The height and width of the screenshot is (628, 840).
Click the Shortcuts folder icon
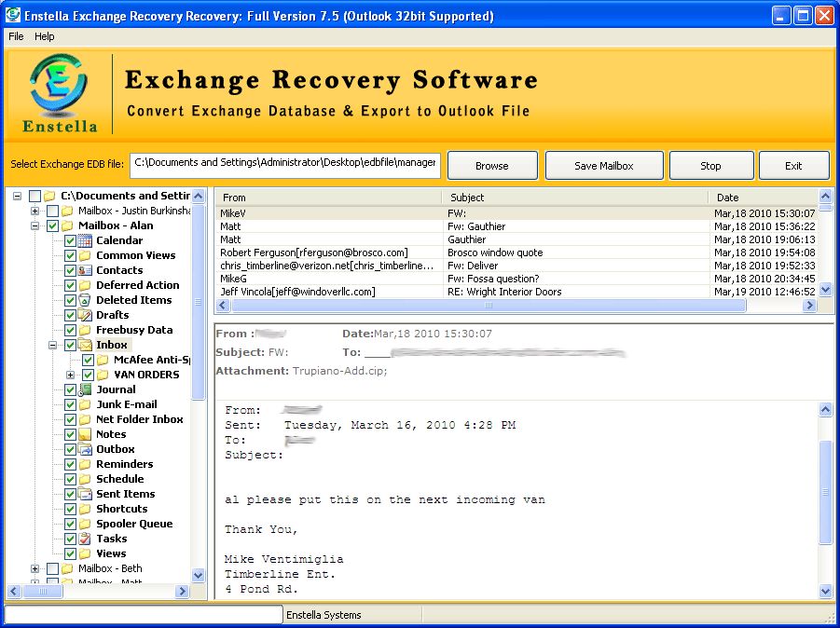coord(85,509)
